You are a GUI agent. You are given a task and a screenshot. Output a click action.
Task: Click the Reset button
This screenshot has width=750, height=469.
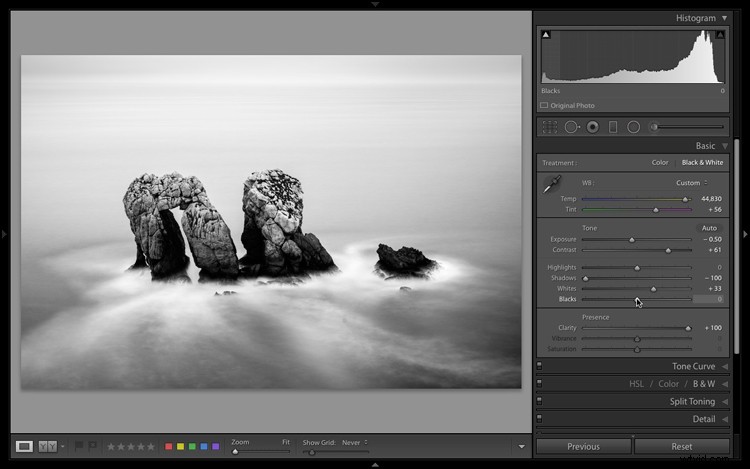point(682,447)
